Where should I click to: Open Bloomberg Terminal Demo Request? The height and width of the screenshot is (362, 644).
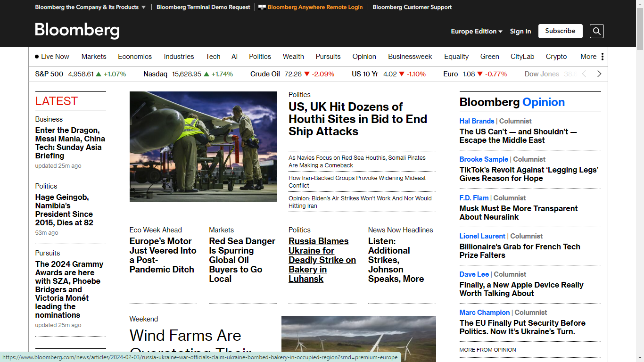[204, 7]
